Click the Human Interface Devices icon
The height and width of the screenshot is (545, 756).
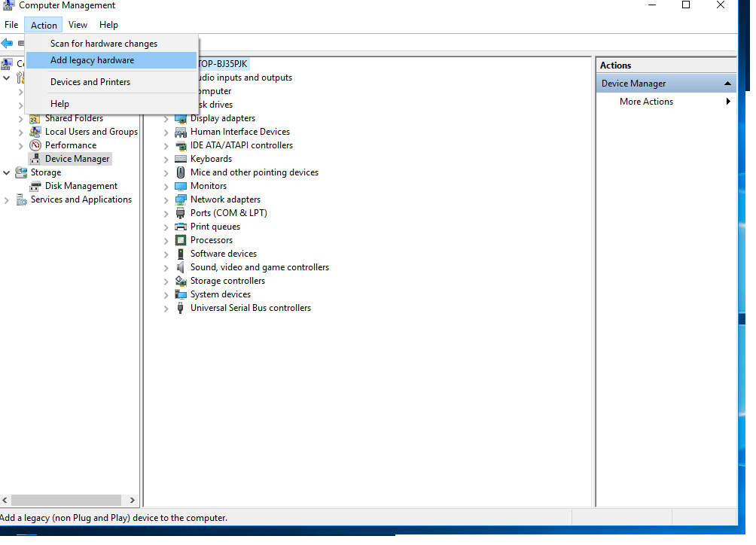click(181, 132)
